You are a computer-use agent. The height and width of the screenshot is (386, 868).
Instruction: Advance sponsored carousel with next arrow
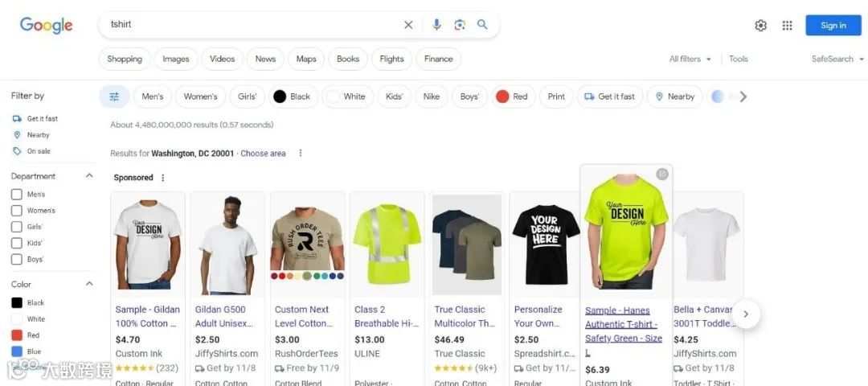746,314
